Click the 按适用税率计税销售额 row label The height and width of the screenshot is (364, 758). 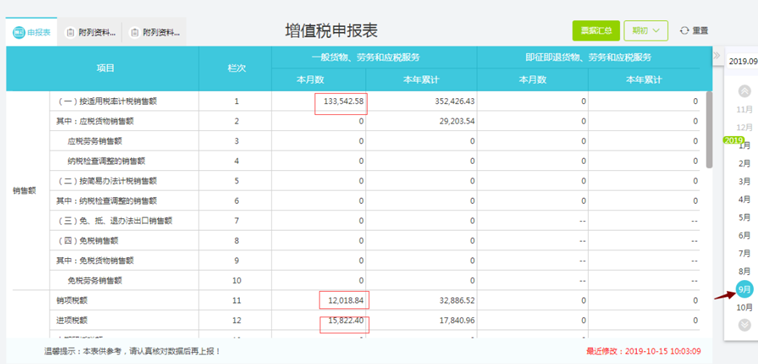tap(107, 102)
